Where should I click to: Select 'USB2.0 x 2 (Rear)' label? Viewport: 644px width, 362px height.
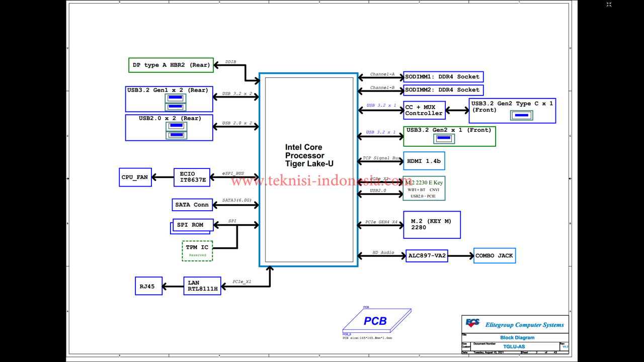click(170, 119)
